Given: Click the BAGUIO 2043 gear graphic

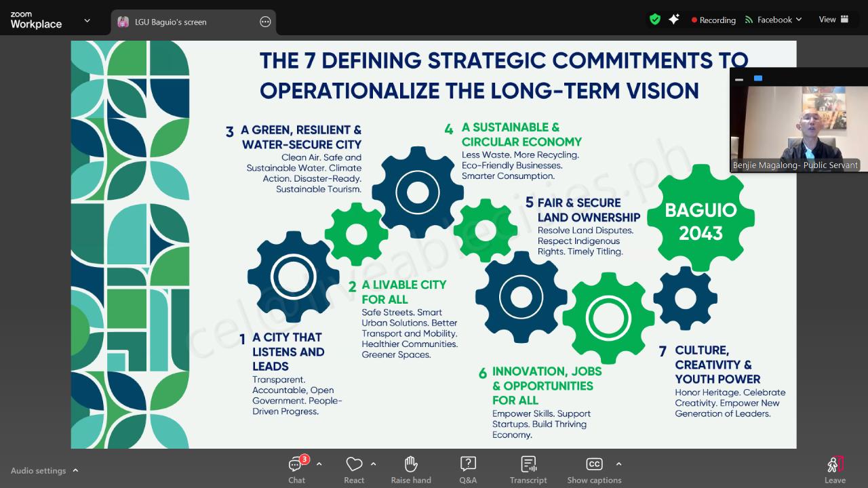Looking at the screenshot, I should (x=701, y=218).
